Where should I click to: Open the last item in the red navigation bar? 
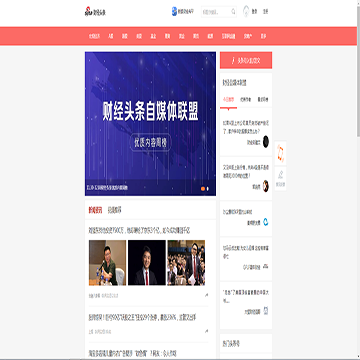264,36
